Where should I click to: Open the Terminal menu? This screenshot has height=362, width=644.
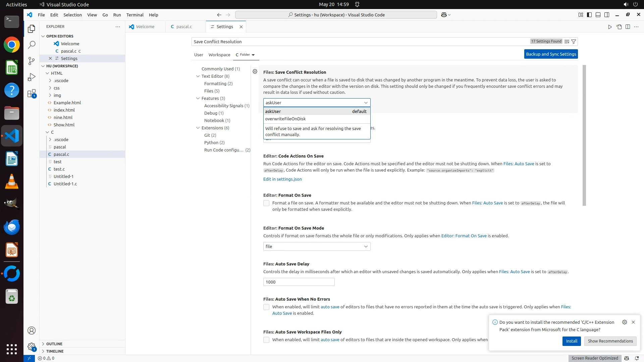(x=135, y=15)
